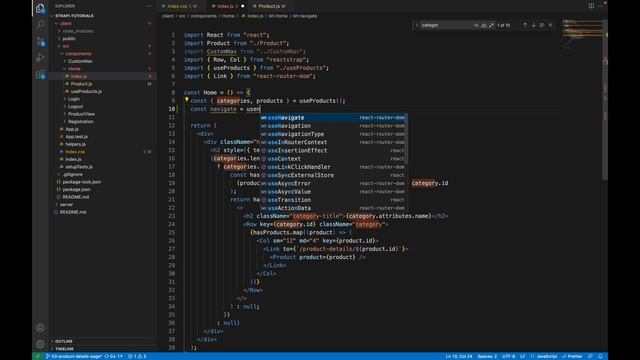
Task: Open the Search view in activity bar
Action: (x=40, y=25)
